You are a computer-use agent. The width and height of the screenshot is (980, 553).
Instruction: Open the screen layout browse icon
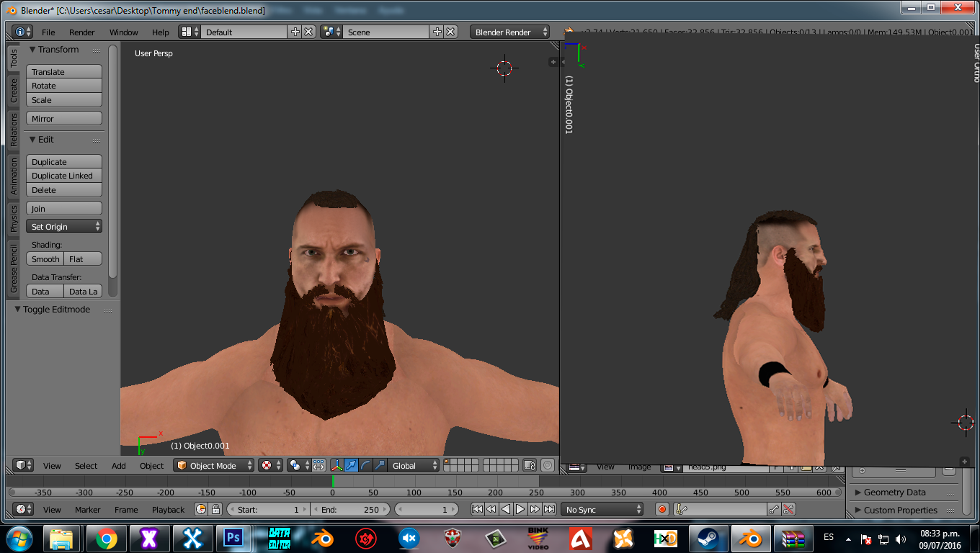tap(190, 32)
